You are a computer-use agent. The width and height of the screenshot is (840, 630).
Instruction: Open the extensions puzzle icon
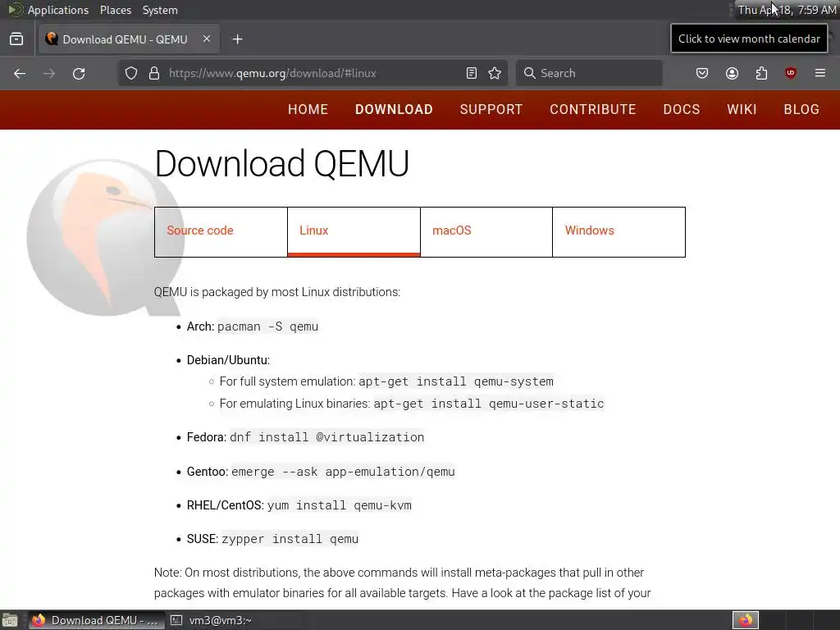[x=762, y=73]
